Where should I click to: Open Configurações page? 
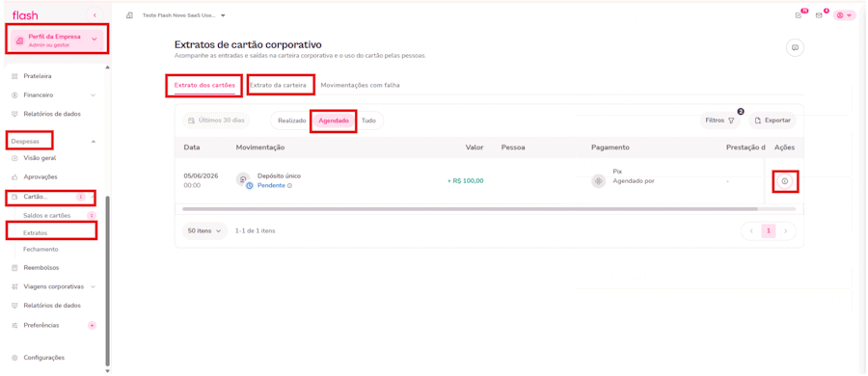[43, 358]
